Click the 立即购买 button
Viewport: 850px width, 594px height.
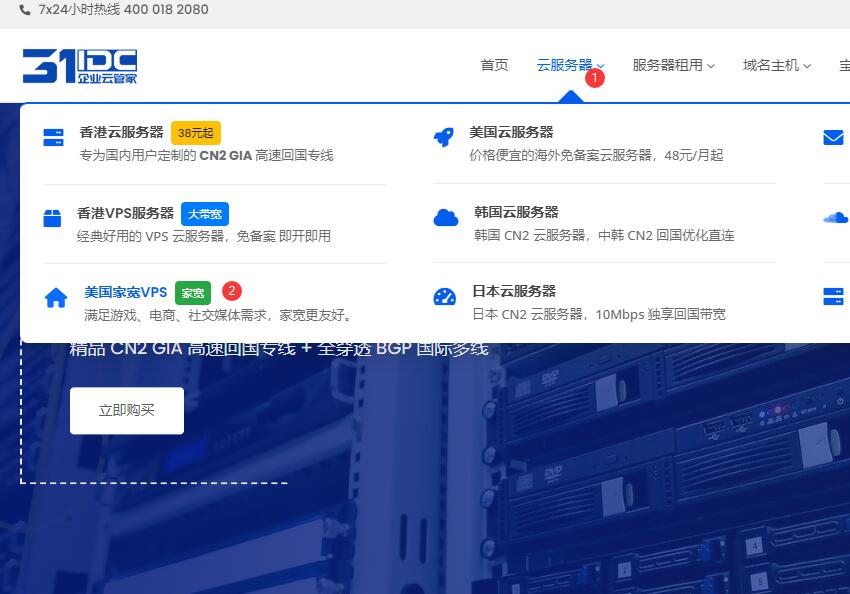pos(127,410)
